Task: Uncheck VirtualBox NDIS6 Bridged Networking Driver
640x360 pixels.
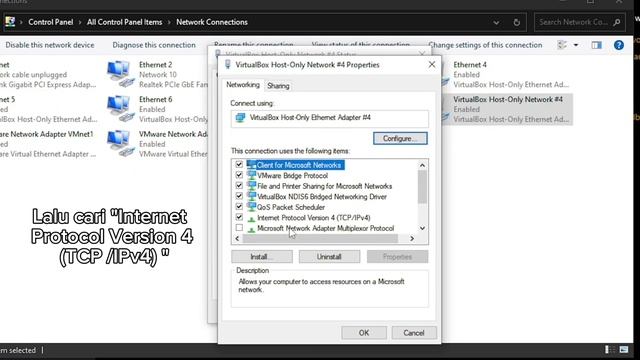Action: pos(239,196)
